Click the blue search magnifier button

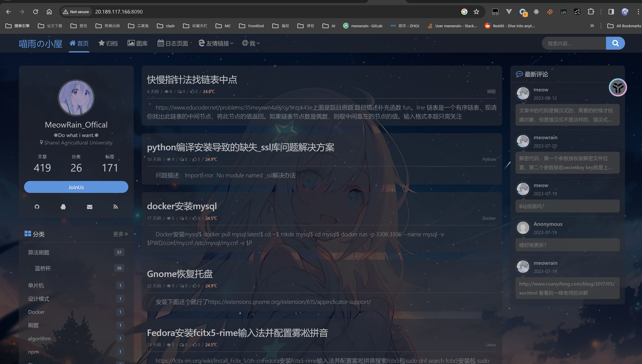click(615, 43)
